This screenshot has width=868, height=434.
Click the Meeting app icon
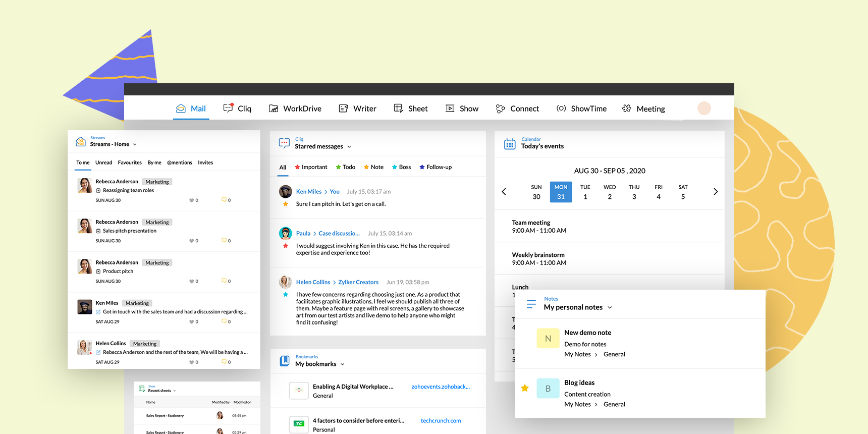click(627, 108)
